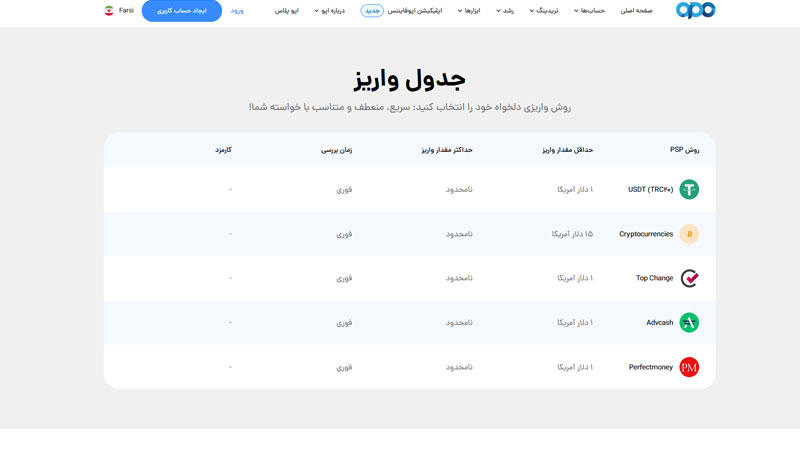Click the Cryptocurrencies Bitcoin icon
800x450 pixels.
click(689, 234)
